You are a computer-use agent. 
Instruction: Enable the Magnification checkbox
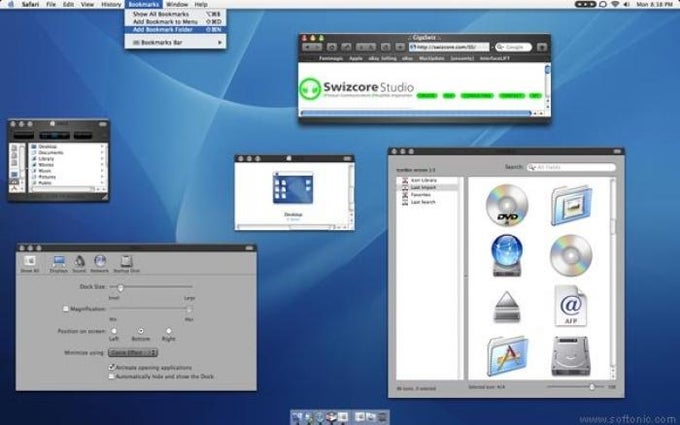[66, 309]
